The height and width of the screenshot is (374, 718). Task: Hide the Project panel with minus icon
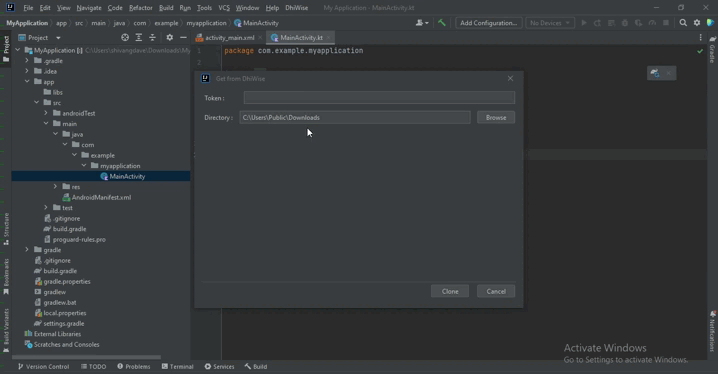183,38
